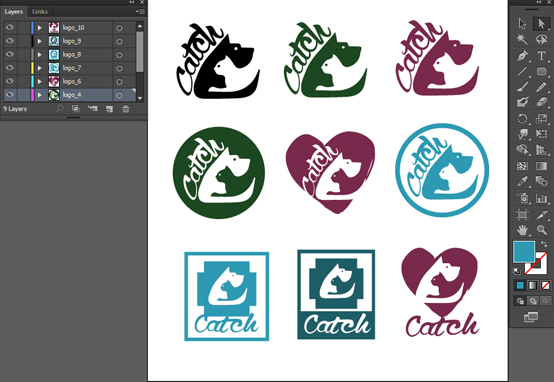This screenshot has width=554, height=382.
Task: Select the Blend tool
Action: pyautogui.click(x=541, y=181)
